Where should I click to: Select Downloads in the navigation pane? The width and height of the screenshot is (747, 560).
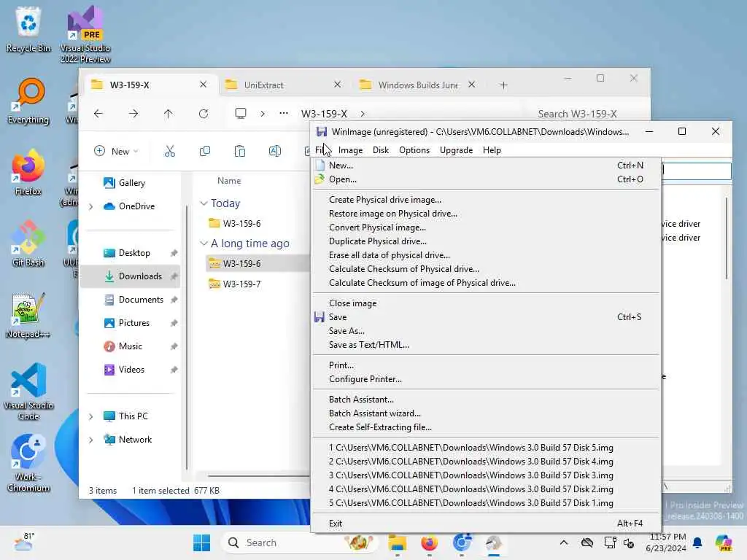coord(131,276)
